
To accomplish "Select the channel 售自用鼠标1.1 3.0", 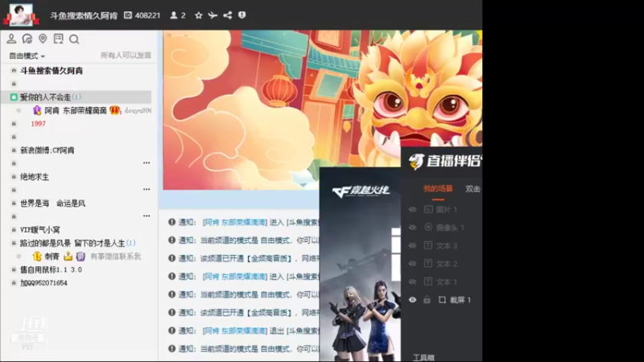I will pos(51,269).
